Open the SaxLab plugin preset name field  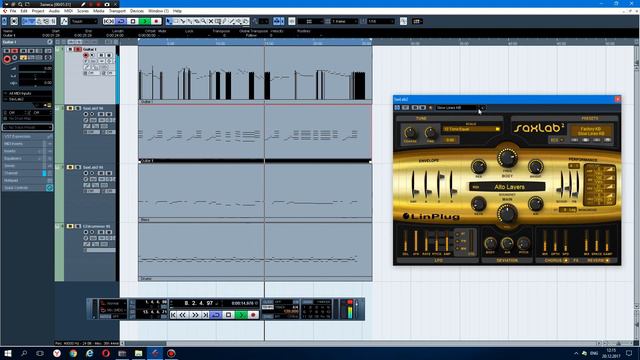pos(456,108)
